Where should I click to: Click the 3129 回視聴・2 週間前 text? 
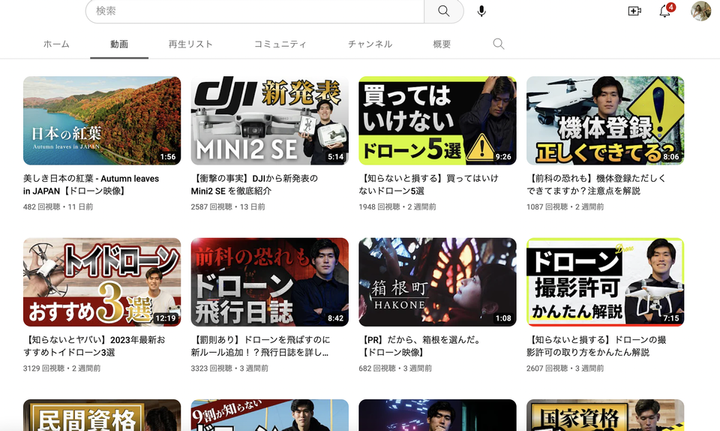pos(62,368)
